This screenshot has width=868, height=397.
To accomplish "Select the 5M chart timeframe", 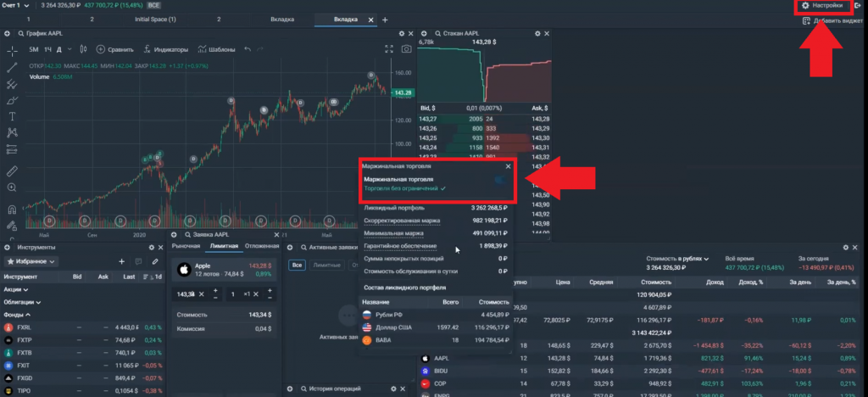I will [34, 49].
